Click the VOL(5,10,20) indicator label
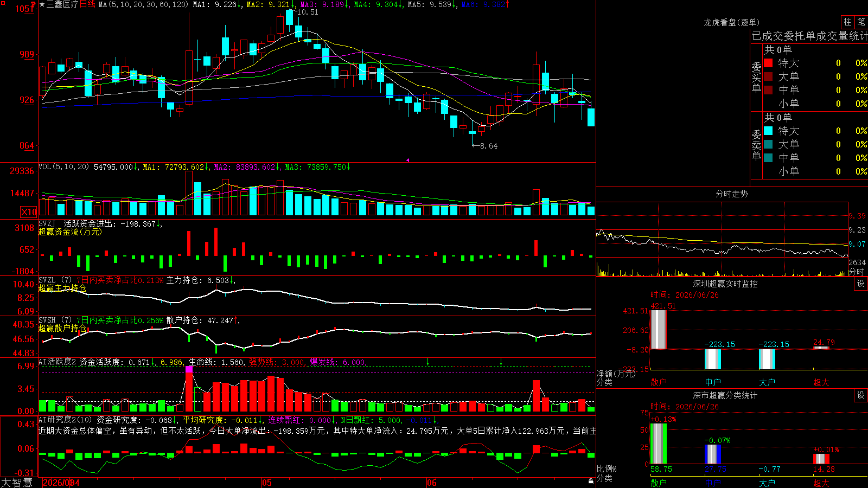Image resolution: width=868 pixels, height=488 pixels. point(63,167)
